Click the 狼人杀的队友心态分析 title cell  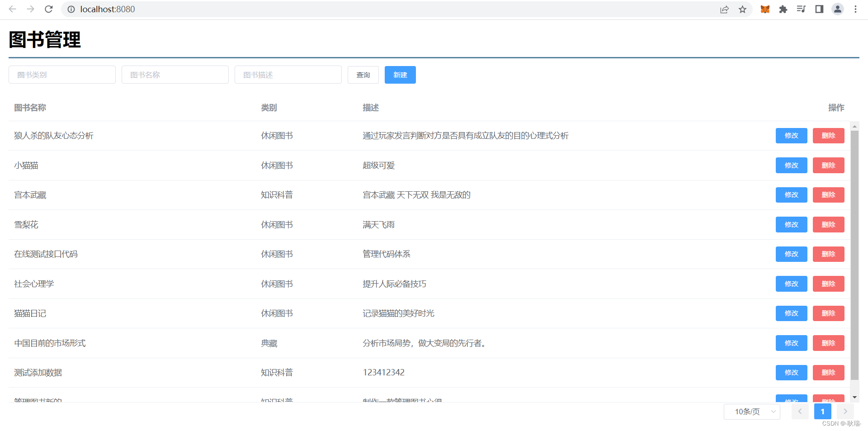(x=53, y=136)
